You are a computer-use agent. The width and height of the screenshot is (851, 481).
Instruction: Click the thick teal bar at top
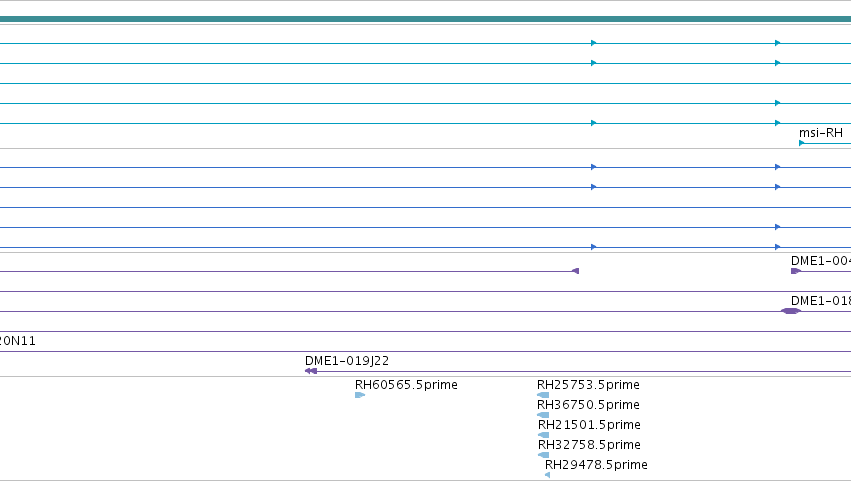coord(426,19)
